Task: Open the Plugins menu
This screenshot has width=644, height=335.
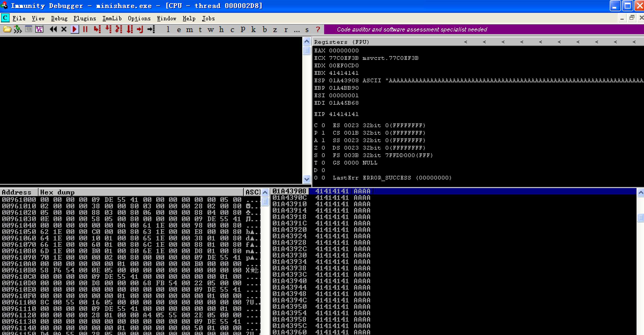Action: pos(85,18)
